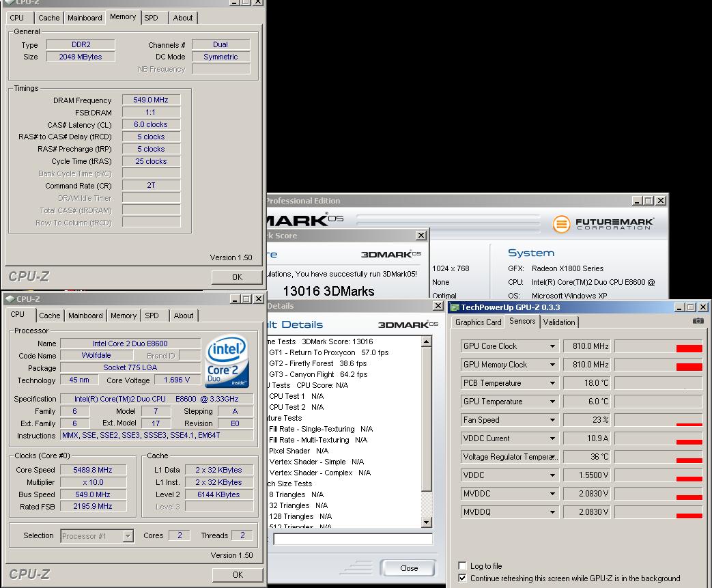Click the Rated FSB 2195.9 MHz value
The height and width of the screenshot is (588, 712).
click(x=93, y=506)
